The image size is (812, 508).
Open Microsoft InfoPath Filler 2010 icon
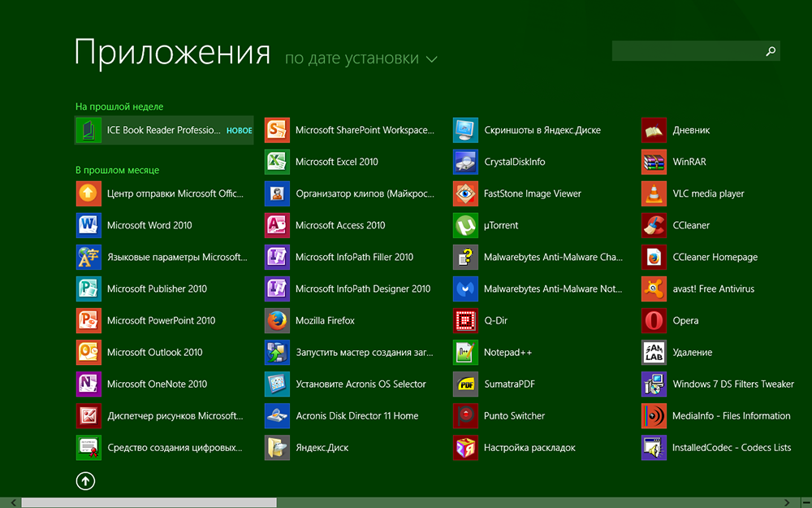pos(277,257)
